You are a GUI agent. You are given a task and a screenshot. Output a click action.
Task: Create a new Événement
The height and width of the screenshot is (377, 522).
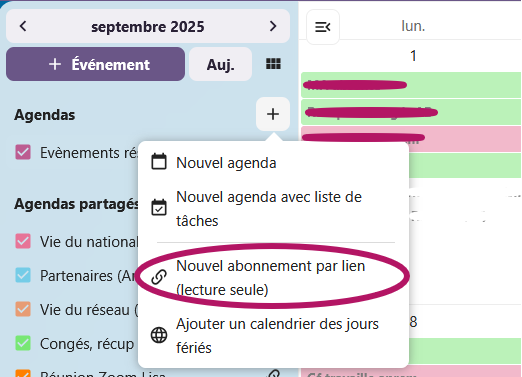click(95, 64)
